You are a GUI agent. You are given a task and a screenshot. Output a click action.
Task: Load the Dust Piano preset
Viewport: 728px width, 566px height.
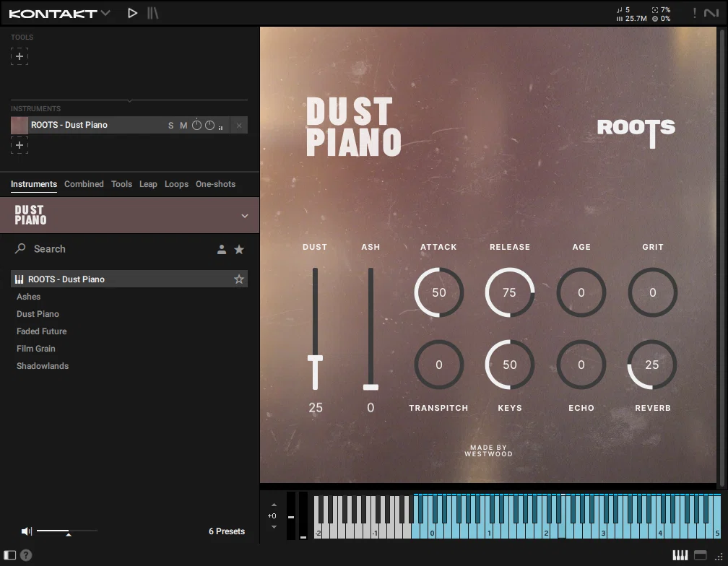coord(38,314)
